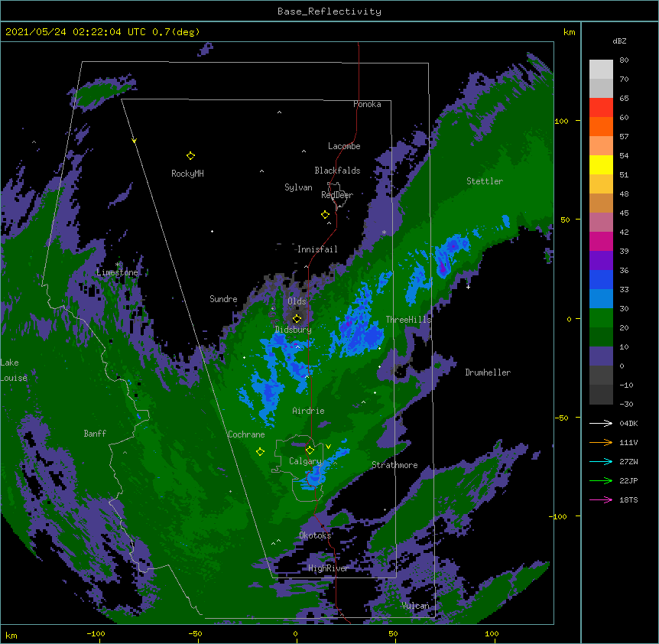The width and height of the screenshot is (659, 644).
Task: Click the green 22JP arrow legend
Action: pyautogui.click(x=601, y=480)
